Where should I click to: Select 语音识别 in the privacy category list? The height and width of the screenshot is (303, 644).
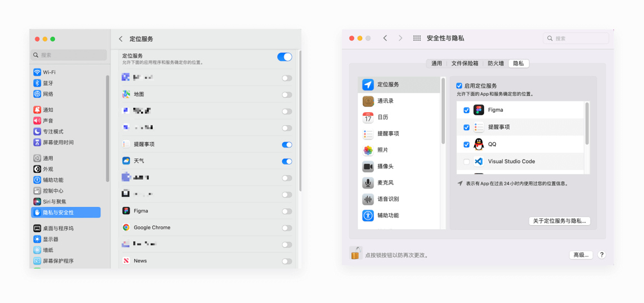coord(399,199)
